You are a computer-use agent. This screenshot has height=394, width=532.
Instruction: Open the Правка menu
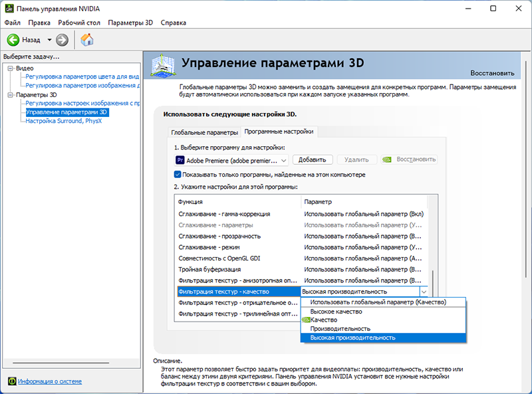point(39,23)
